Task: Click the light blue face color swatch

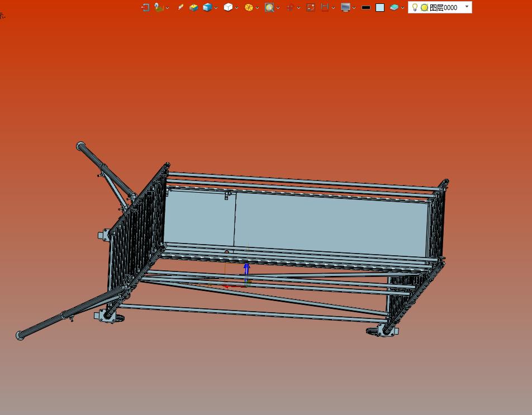Action: tap(380, 7)
